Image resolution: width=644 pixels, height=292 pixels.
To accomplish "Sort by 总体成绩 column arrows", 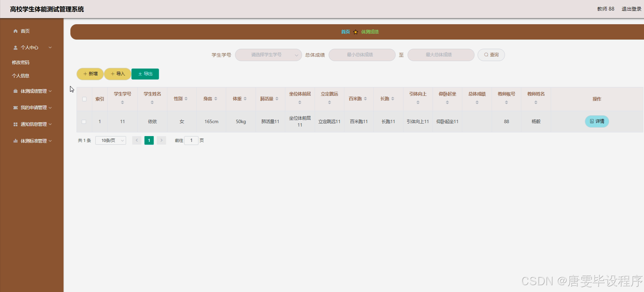I will [x=477, y=102].
